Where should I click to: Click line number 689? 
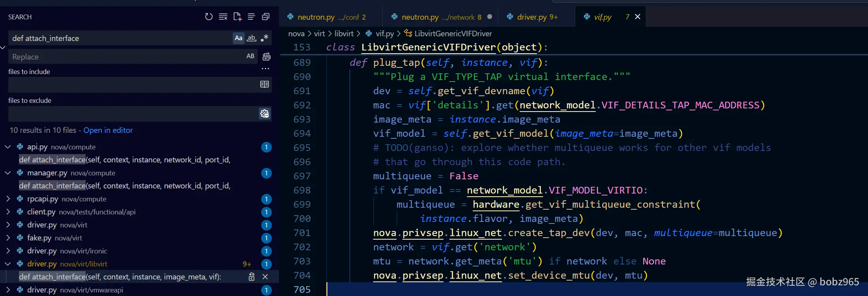coord(302,63)
